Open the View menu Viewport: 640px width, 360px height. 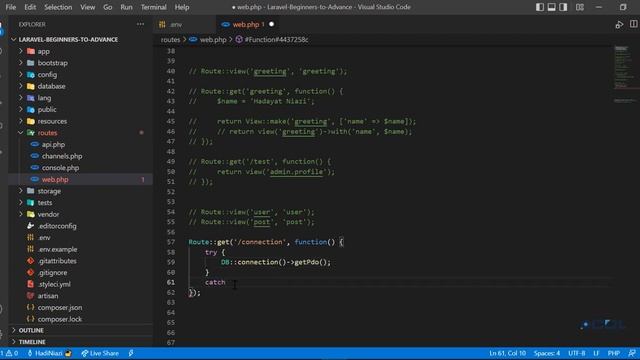87,7
